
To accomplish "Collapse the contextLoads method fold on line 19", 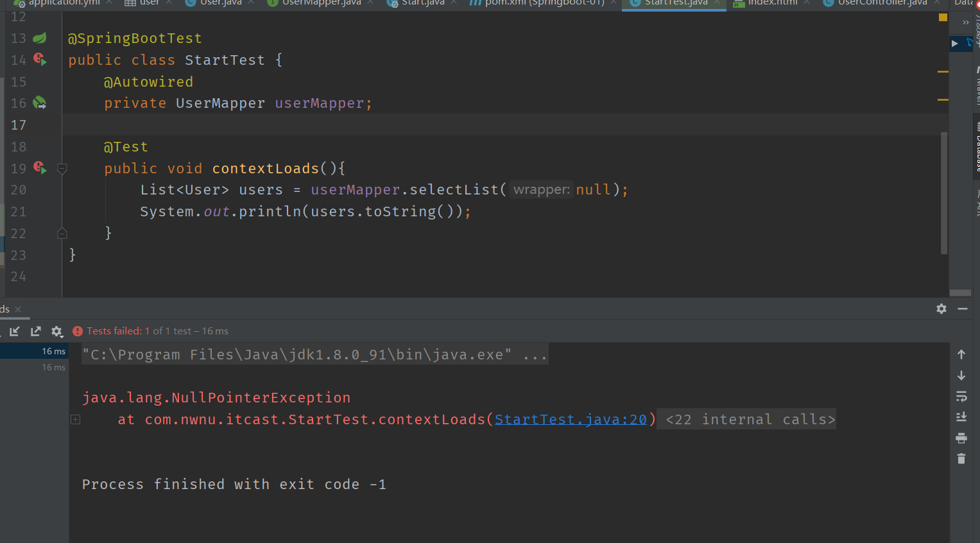I will (62, 169).
